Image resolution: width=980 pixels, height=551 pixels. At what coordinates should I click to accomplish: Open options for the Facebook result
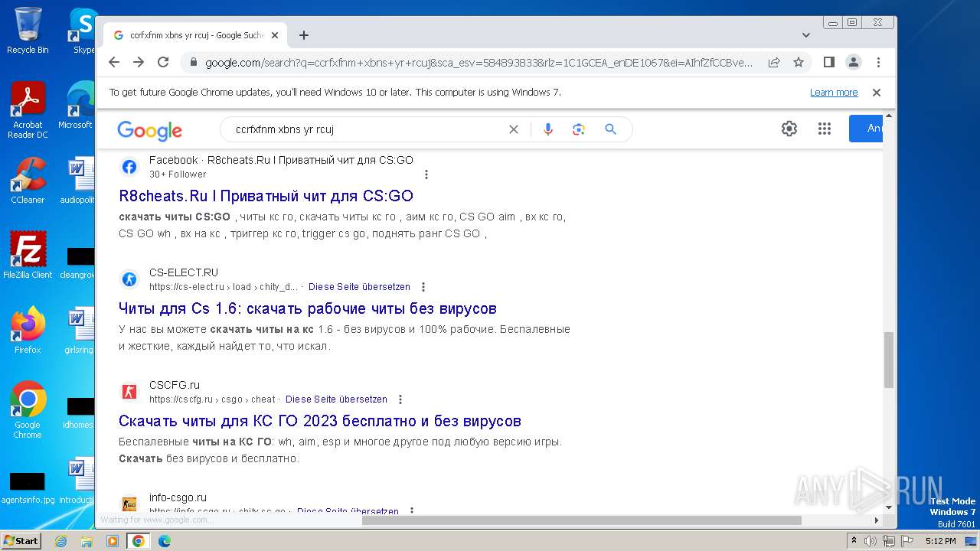point(426,174)
